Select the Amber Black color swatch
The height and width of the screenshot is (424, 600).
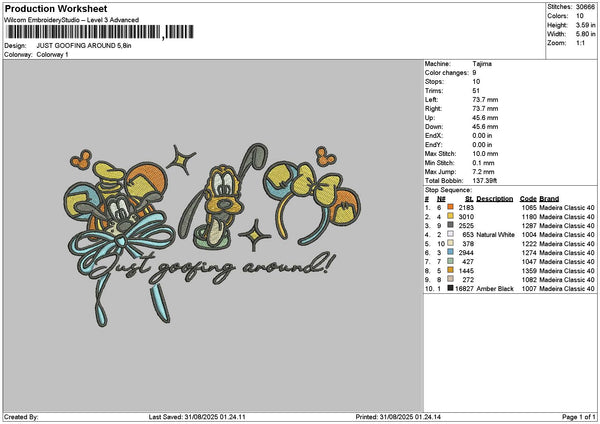click(x=450, y=288)
